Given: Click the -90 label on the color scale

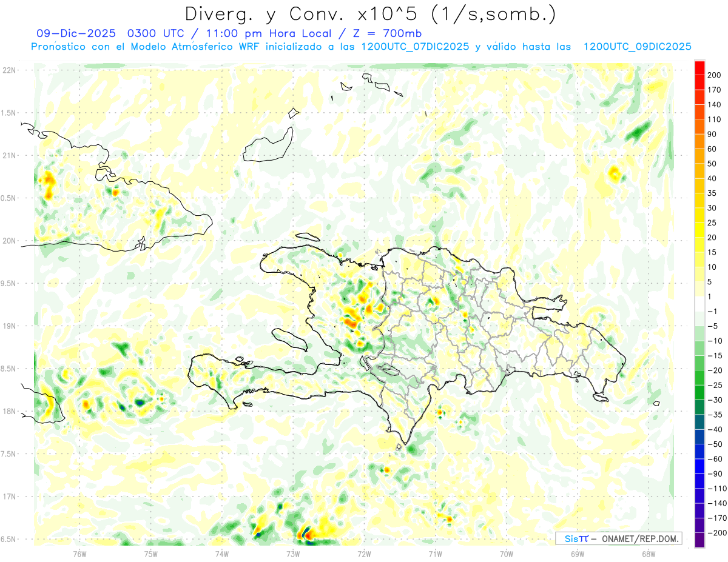Looking at the screenshot, I should [x=715, y=473].
